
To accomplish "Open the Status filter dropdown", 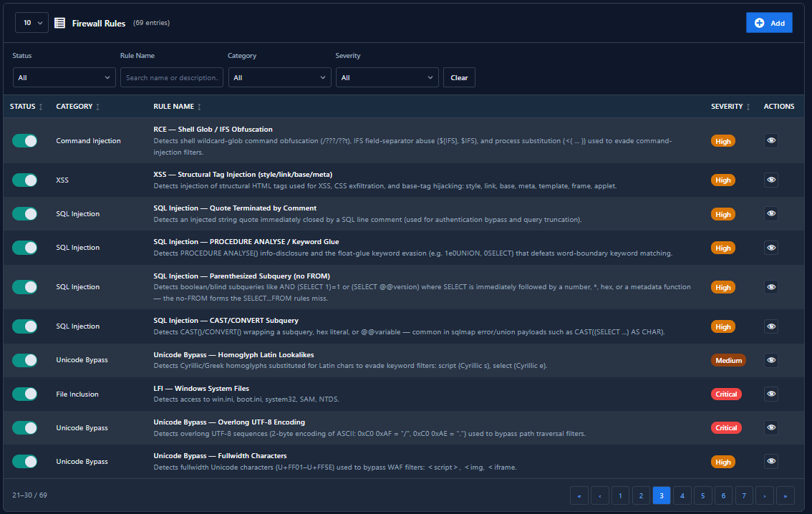I will pyautogui.click(x=64, y=77).
